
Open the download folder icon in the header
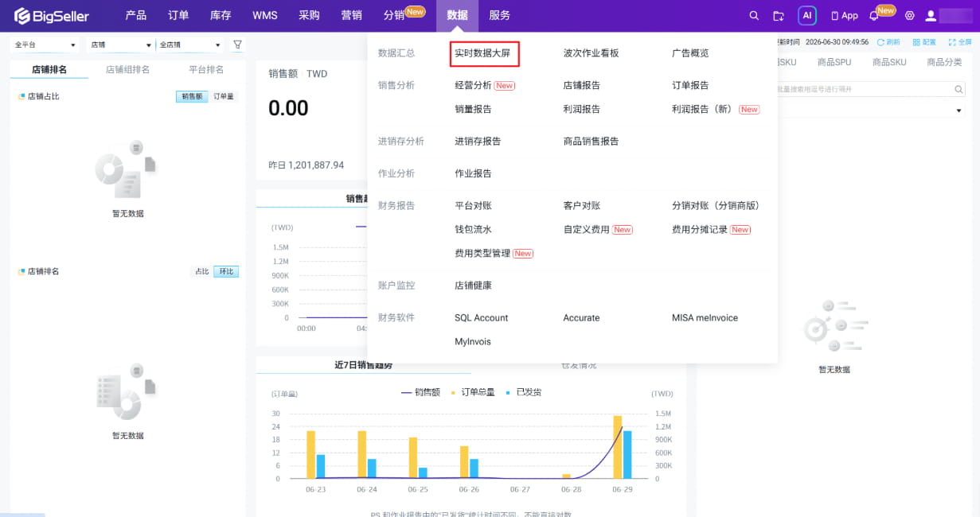pos(779,16)
